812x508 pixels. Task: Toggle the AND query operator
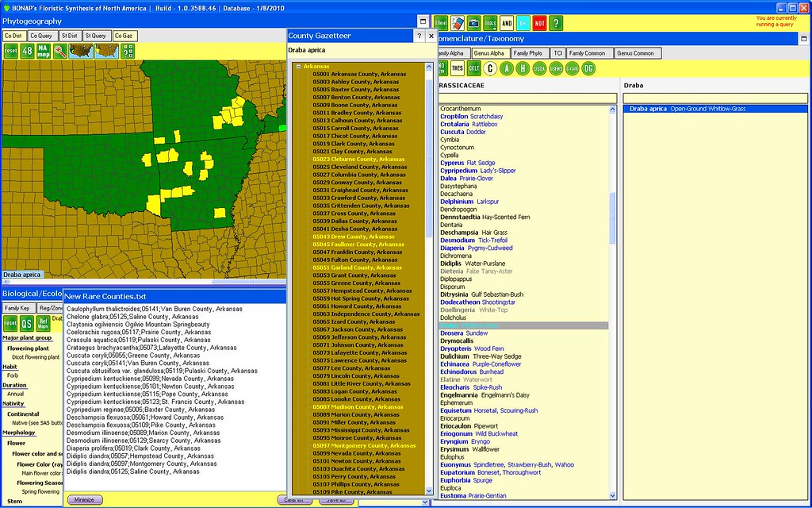[x=507, y=23]
